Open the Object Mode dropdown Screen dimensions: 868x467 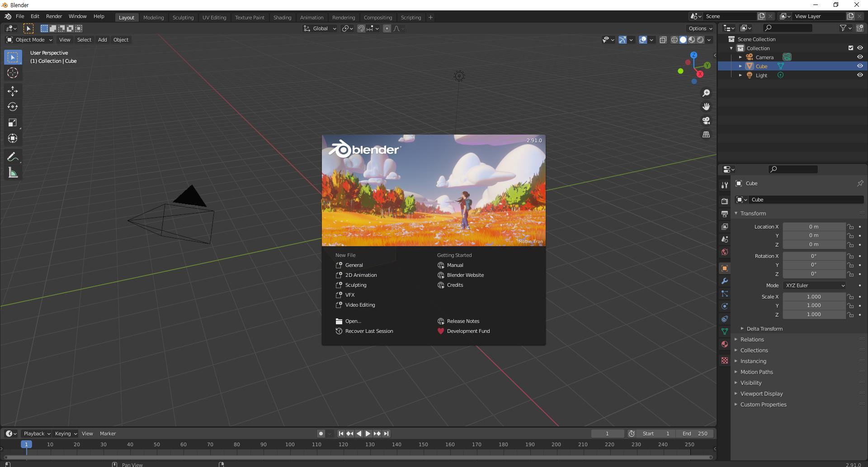coord(29,40)
